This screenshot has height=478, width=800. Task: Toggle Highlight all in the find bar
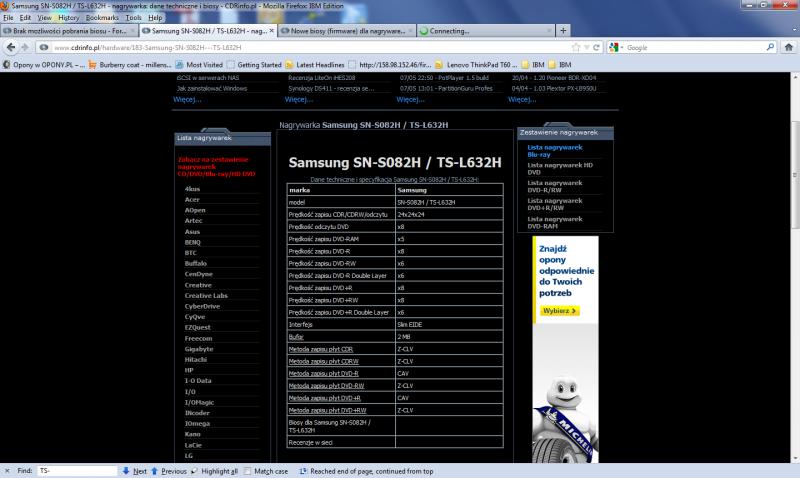[214, 471]
